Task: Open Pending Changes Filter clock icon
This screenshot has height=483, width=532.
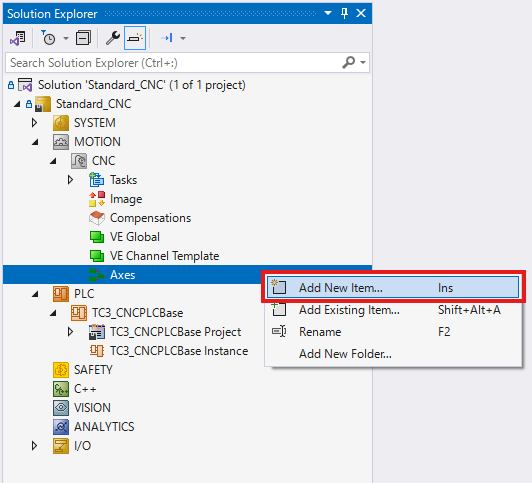Action: coord(49,38)
